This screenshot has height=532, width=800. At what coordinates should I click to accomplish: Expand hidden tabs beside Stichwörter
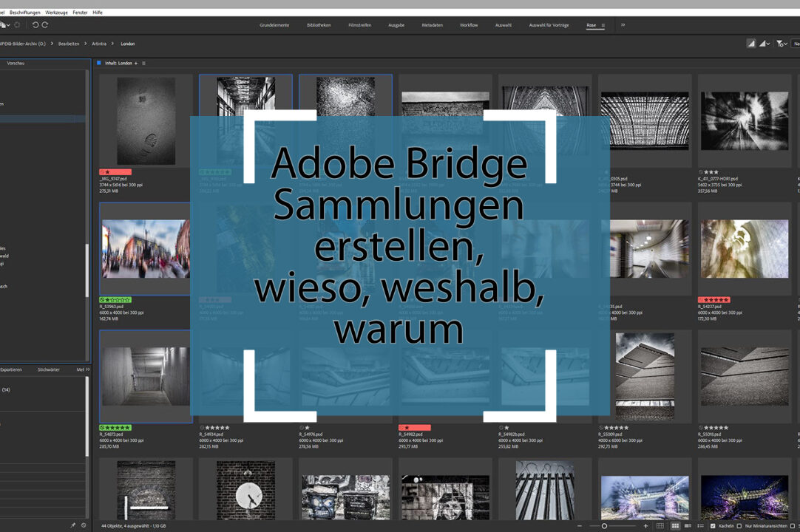[x=88, y=369]
